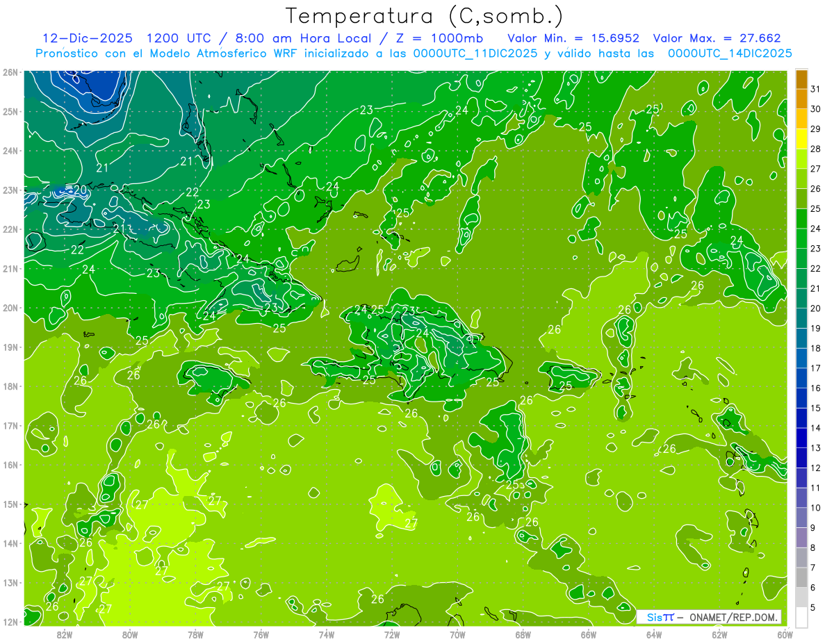Viewport: 834px width, 644px height.
Task: Click the 19N latitude axis label
Action: [x=10, y=347]
